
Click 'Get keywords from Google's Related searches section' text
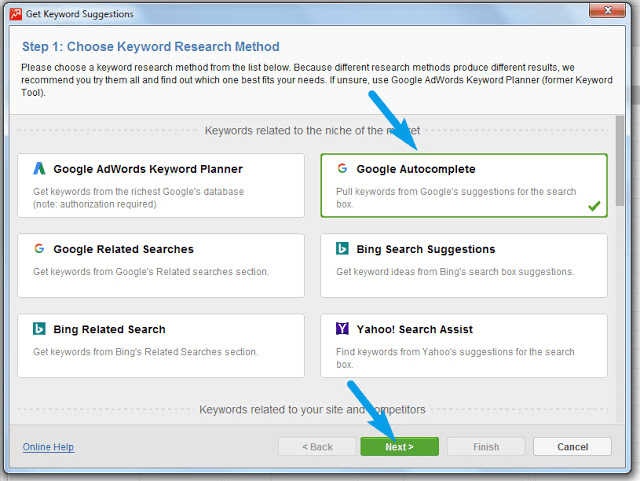coord(151,272)
